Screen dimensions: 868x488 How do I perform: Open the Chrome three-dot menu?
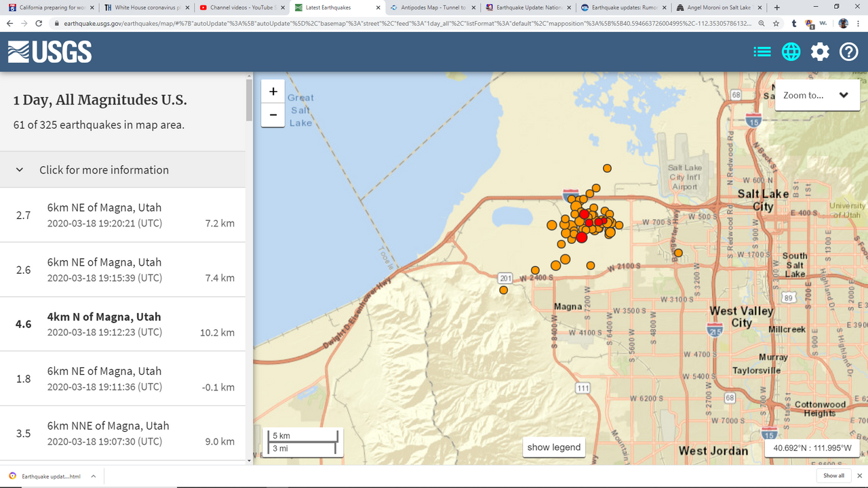(859, 23)
